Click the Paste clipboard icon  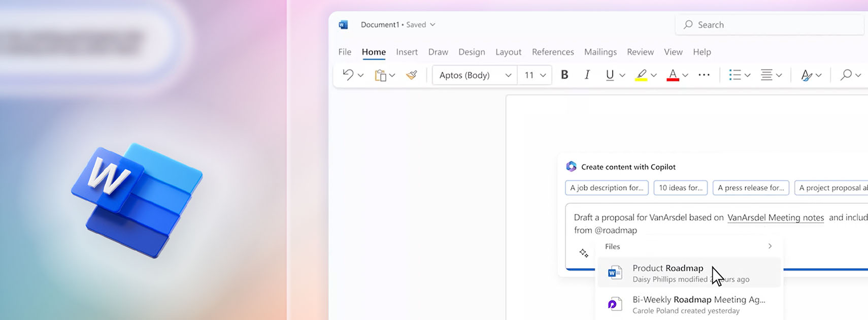click(x=380, y=75)
